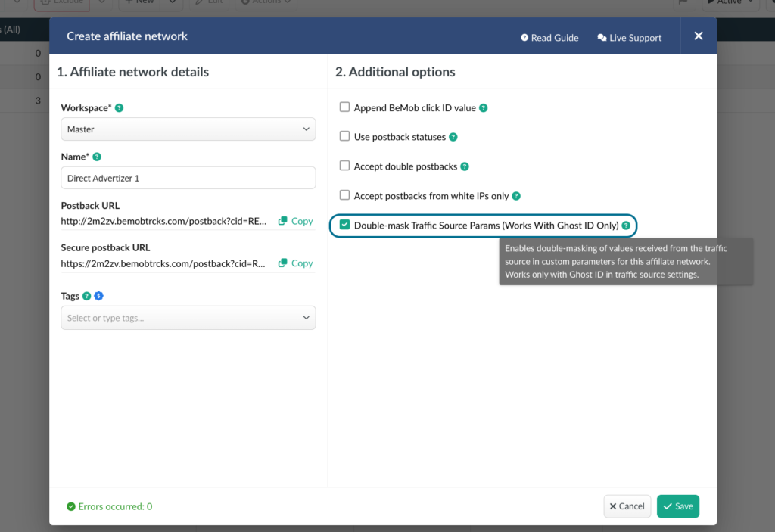Click help icon for Append BeMob click ID
775x532 pixels.
(484, 108)
